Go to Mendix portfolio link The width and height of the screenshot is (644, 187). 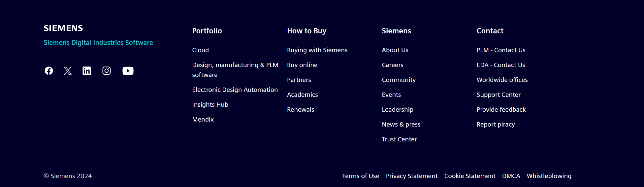203,119
